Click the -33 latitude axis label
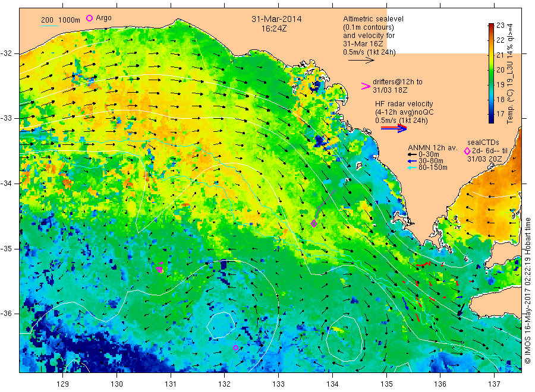Image resolution: width=535 pixels, height=392 pixels. point(5,118)
